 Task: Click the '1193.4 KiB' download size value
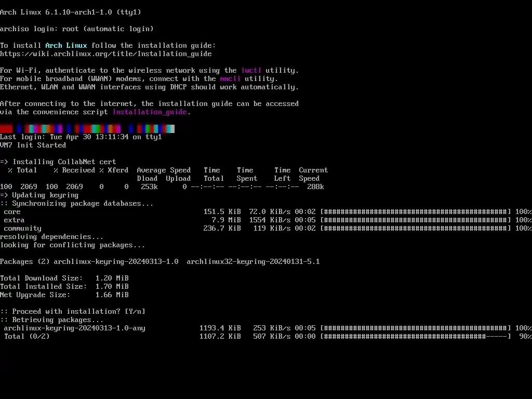click(220, 328)
